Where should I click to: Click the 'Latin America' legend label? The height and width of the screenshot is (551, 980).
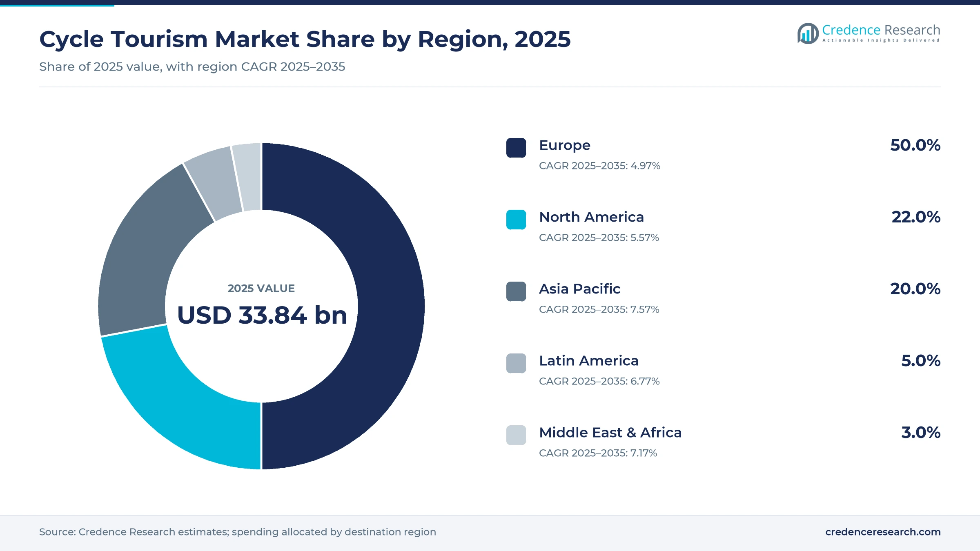[588, 360]
